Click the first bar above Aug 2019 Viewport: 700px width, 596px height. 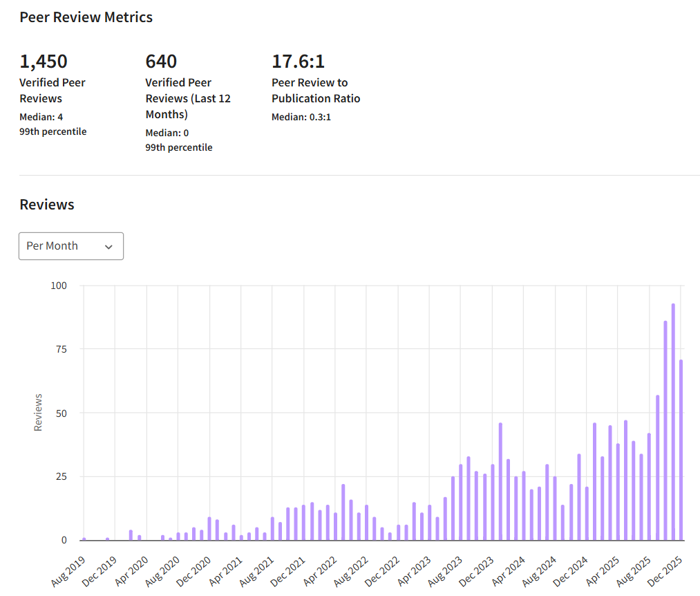click(84, 539)
